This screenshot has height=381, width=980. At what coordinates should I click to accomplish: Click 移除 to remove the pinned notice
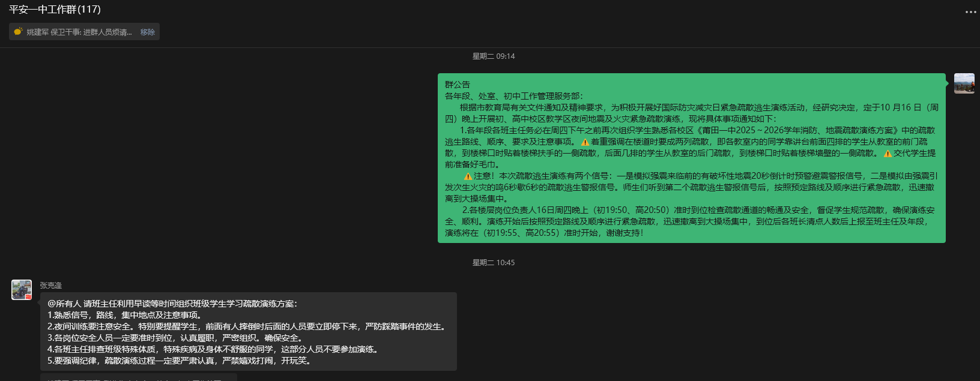click(147, 32)
